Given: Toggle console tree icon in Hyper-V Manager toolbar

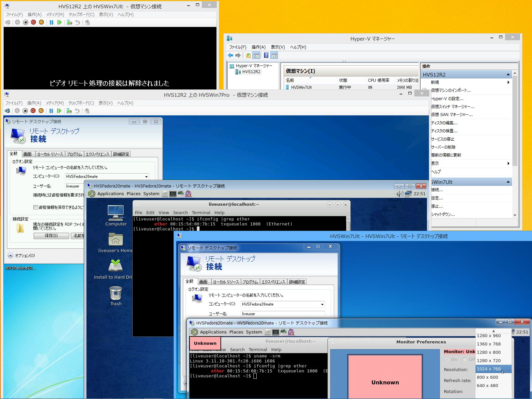Looking at the screenshot, I should [x=256, y=55].
